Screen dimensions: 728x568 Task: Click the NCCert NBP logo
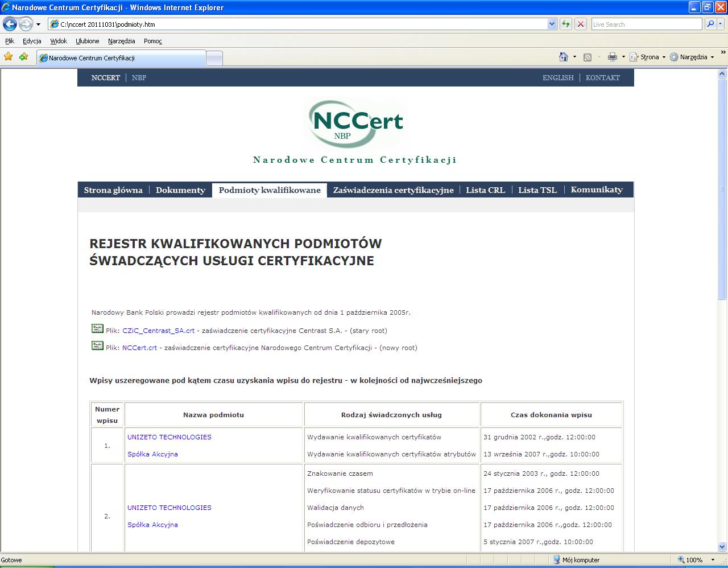355,124
